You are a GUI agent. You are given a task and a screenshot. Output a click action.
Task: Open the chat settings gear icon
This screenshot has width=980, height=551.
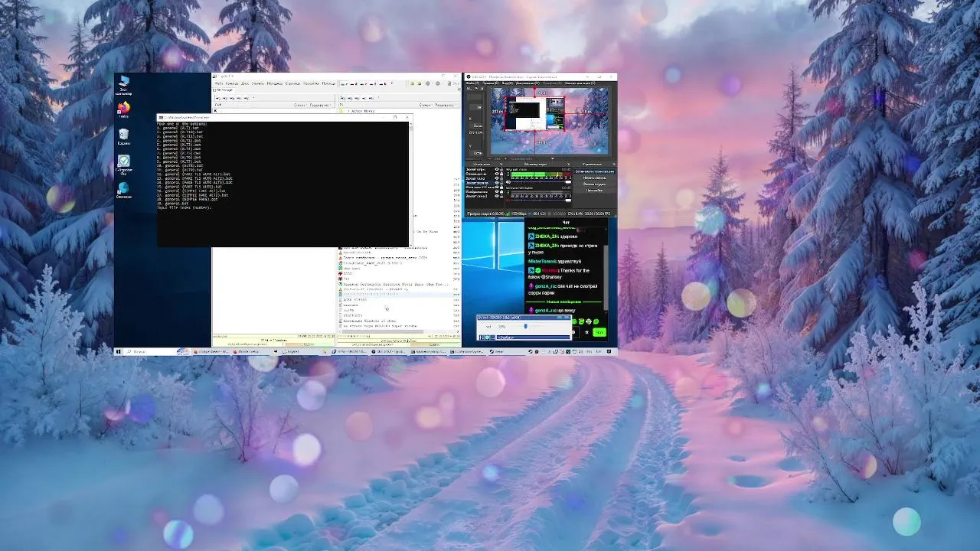(x=586, y=332)
